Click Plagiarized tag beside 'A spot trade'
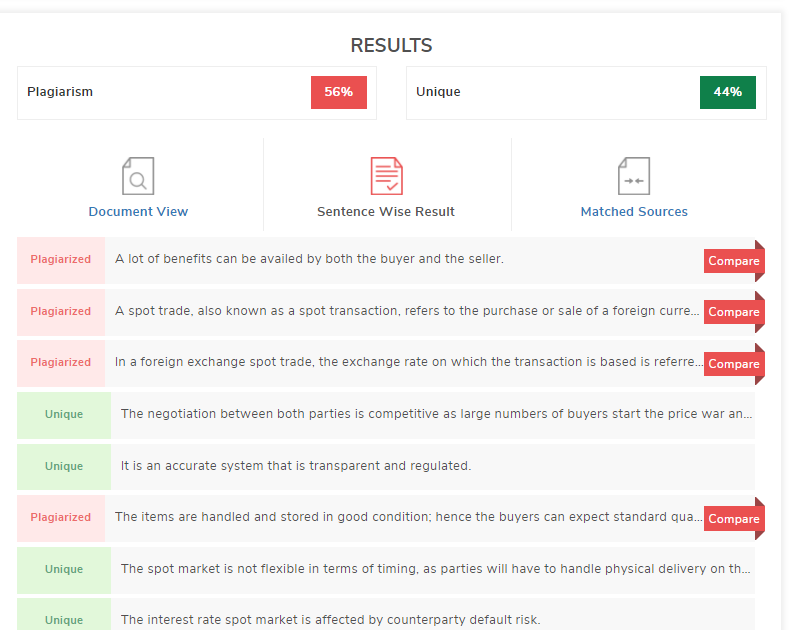Screen dimensions: 796x630 click(61, 312)
